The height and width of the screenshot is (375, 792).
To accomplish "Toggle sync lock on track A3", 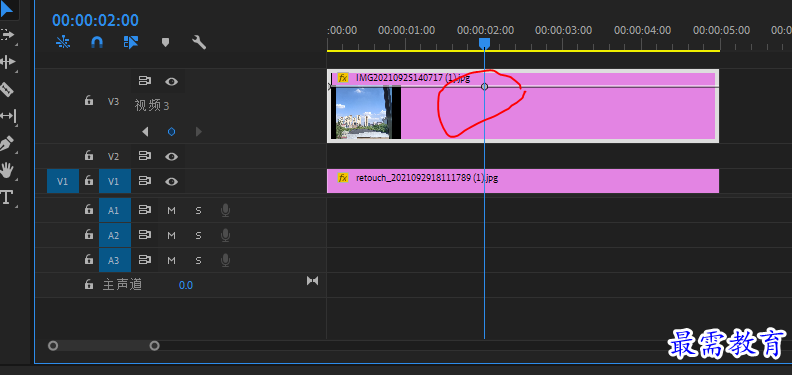I will coord(145,260).
